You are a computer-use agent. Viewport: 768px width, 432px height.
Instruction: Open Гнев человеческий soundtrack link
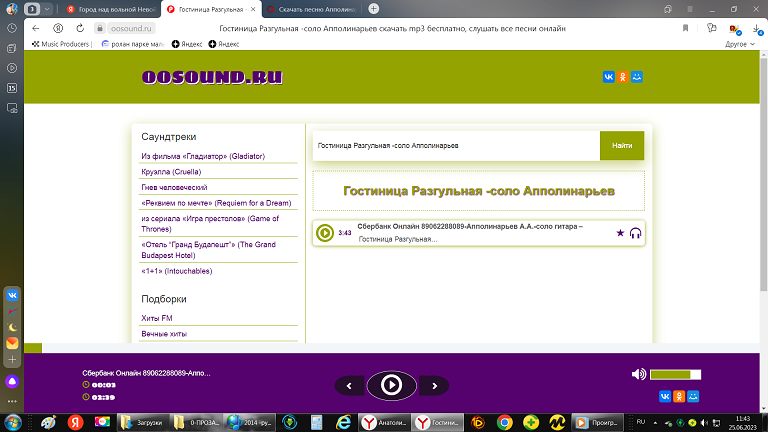[174, 188]
